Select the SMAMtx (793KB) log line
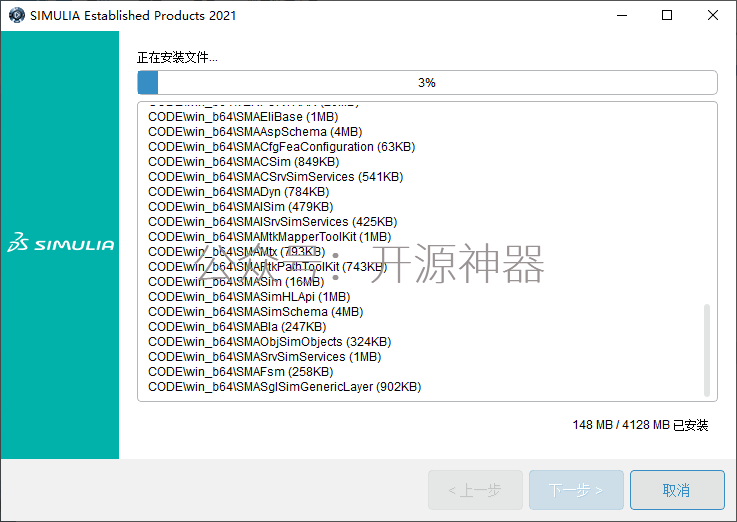737x522 pixels. [236, 252]
